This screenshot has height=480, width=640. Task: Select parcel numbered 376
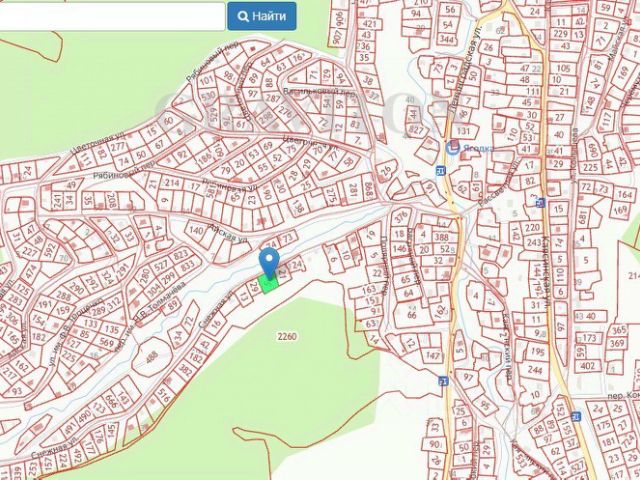click(402, 214)
